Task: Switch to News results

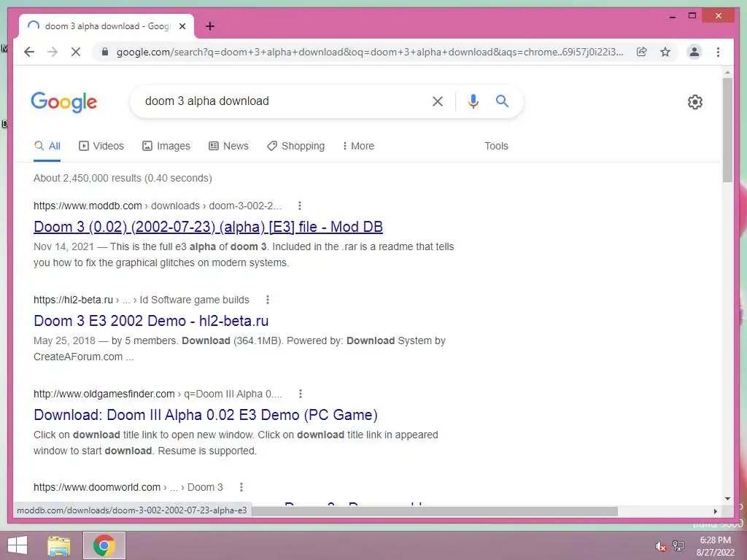Action: click(228, 146)
